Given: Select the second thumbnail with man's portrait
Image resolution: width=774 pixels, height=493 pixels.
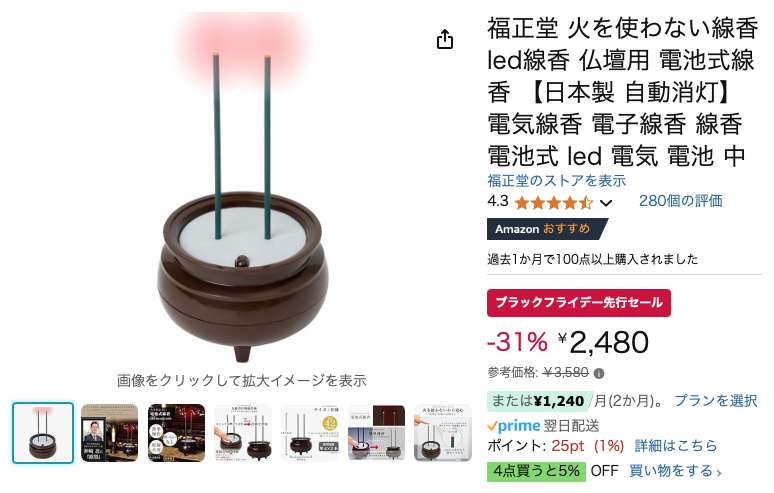Looking at the screenshot, I should coord(110,433).
